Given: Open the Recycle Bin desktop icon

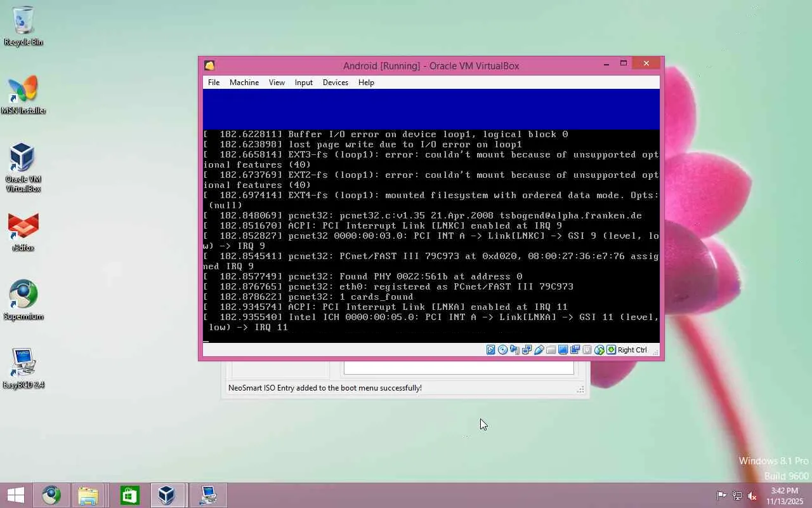Looking at the screenshot, I should [x=23, y=26].
